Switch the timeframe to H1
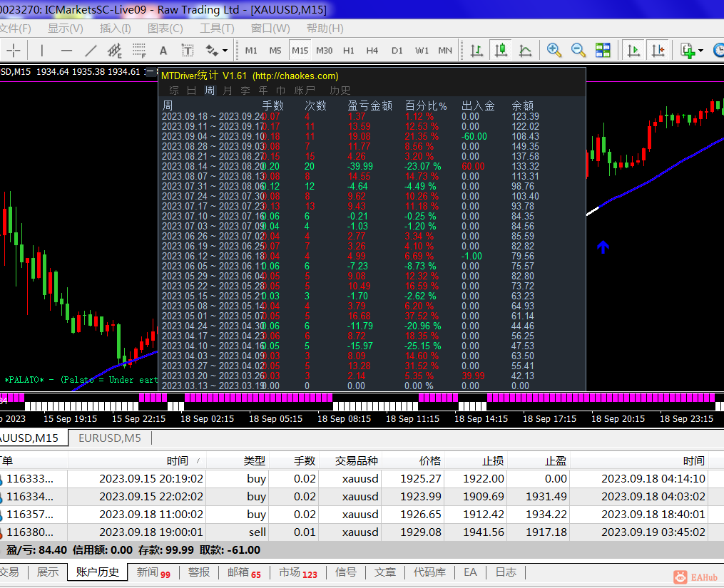 click(x=349, y=51)
